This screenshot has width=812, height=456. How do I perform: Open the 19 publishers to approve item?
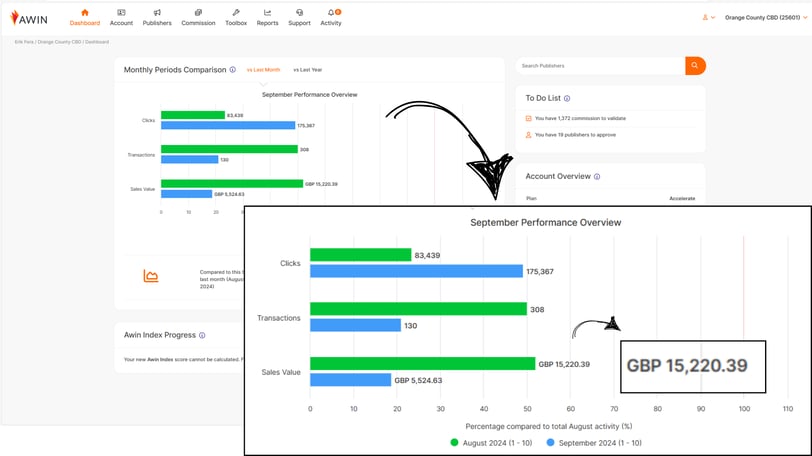(575, 135)
